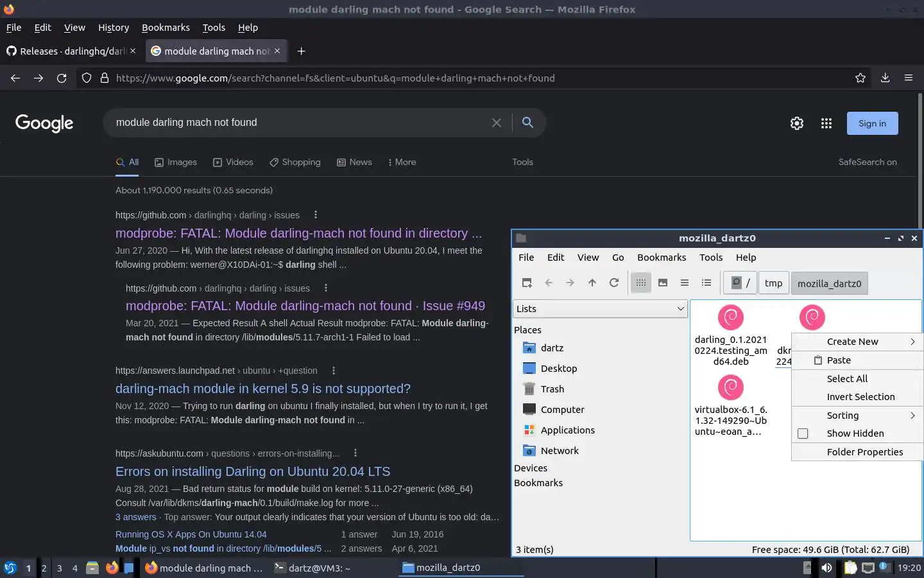Switch file manager to icon view
The width and height of the screenshot is (924, 578).
click(641, 283)
